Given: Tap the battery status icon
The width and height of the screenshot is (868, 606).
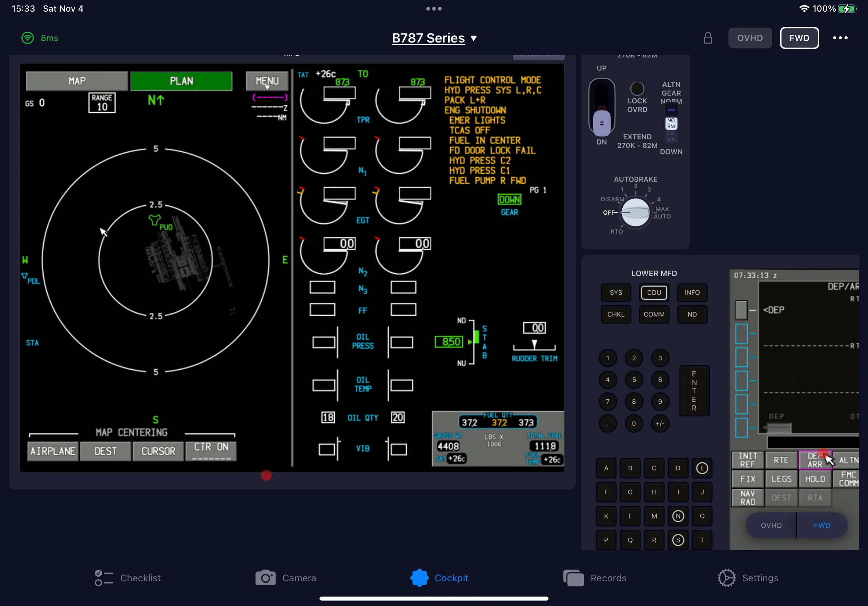Looking at the screenshot, I should (848, 8).
